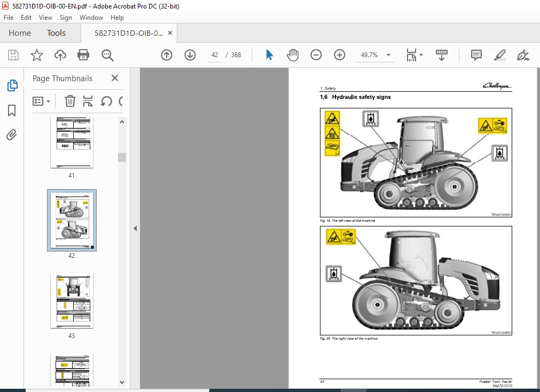This screenshot has width=540, height=392.
Task: Open the Window menu
Action: tap(91, 18)
